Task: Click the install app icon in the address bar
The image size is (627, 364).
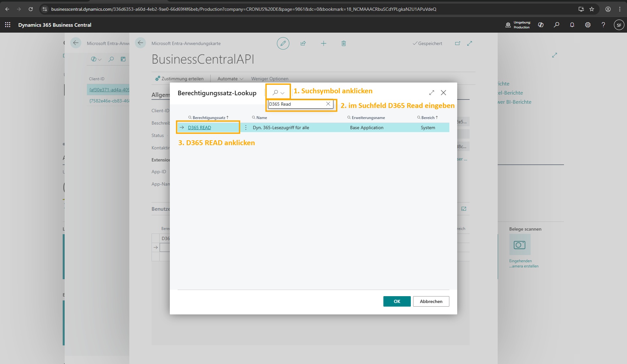Action: 581,9
